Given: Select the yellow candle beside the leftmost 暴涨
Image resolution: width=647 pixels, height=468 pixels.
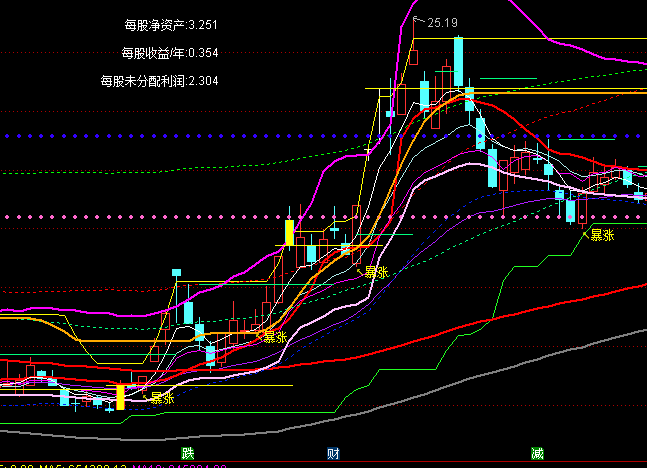Looking at the screenshot, I should click(x=121, y=397).
